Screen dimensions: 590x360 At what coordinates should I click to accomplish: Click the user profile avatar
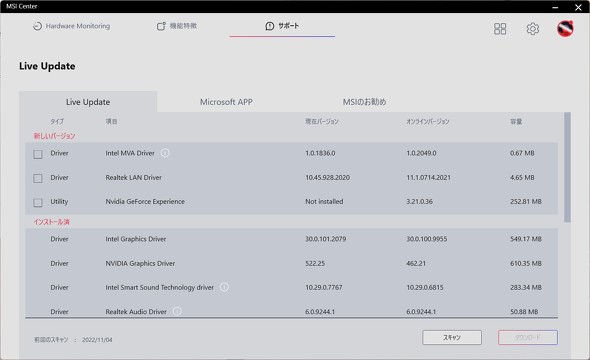pos(565,29)
